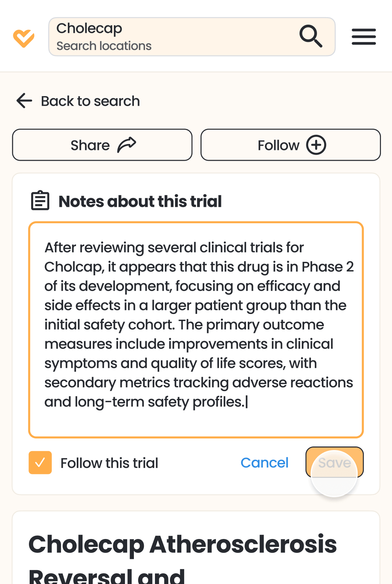Viewport: 392px width, 584px height.
Task: Click the Cholecap search term text
Action: 89,28
